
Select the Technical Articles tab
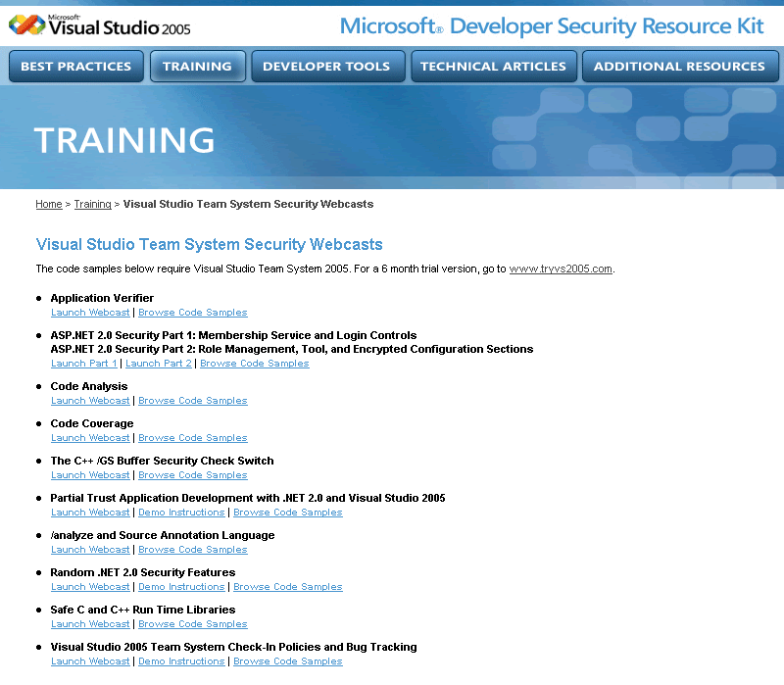point(494,66)
